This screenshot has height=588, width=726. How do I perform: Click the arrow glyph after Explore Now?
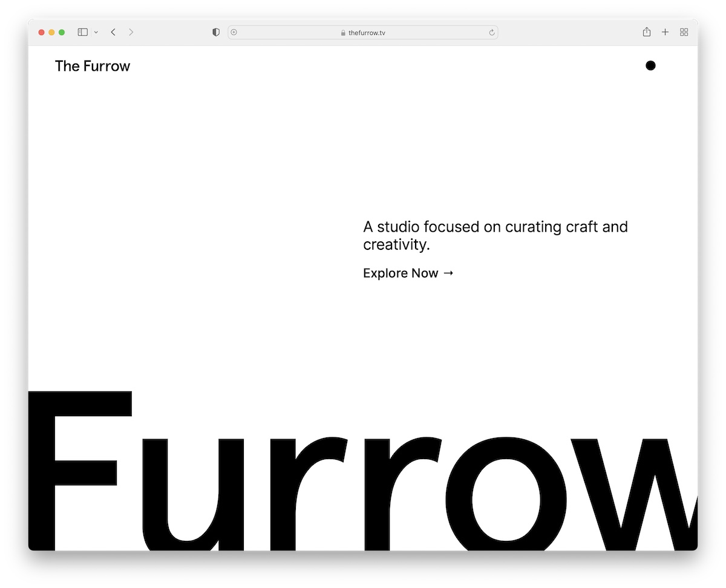tap(448, 273)
